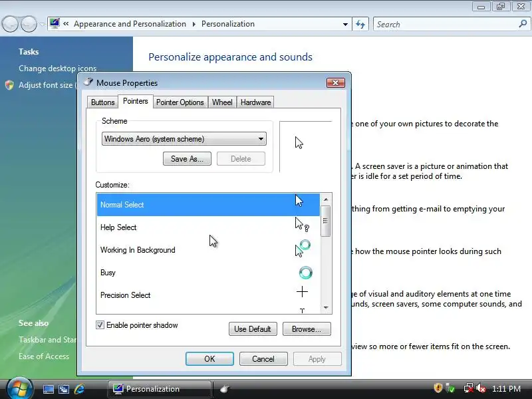The height and width of the screenshot is (399, 532).
Task: Click the Personalization breadcrumb segment
Action: click(228, 24)
